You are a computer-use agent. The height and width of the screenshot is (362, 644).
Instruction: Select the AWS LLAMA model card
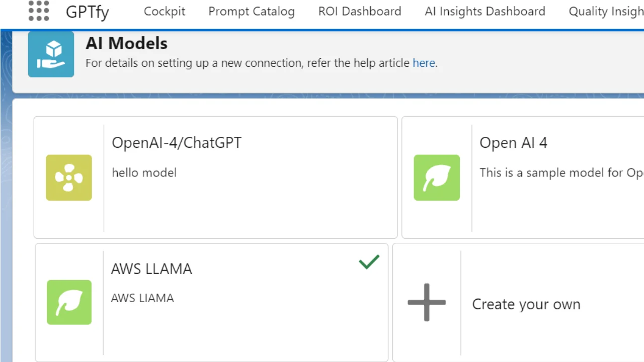click(x=211, y=302)
